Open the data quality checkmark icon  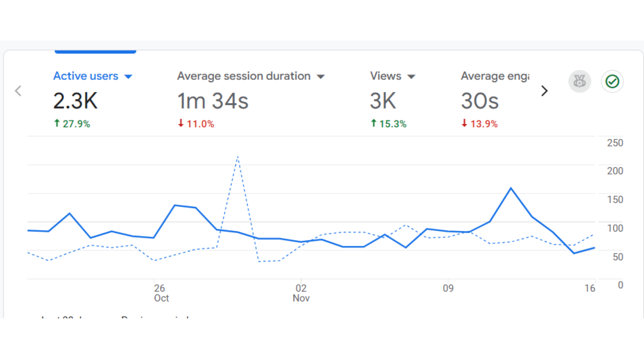[x=612, y=81]
